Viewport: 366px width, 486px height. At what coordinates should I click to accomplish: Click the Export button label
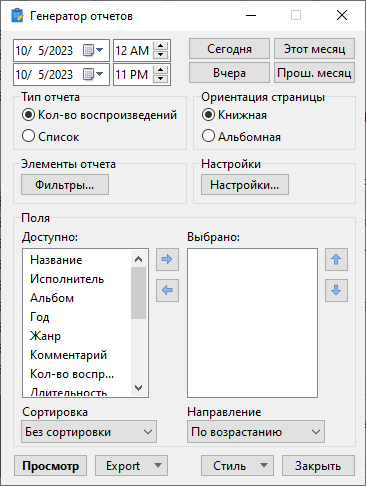click(123, 466)
